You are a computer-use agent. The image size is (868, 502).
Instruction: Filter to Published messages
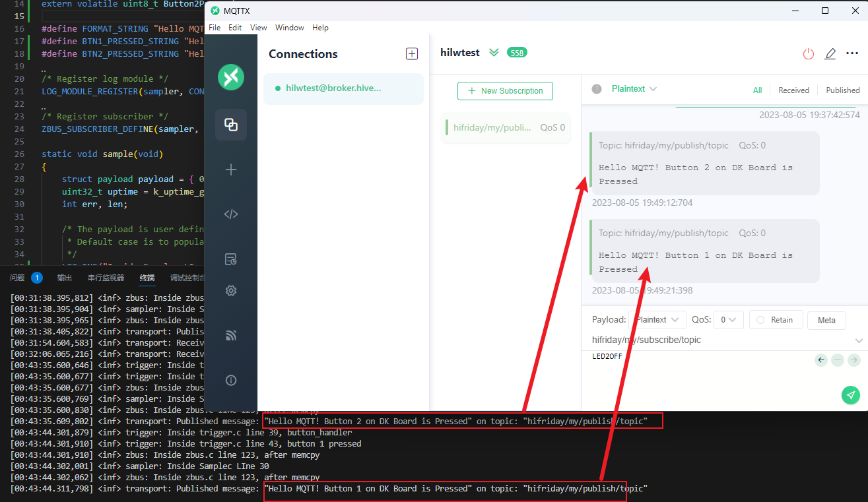[x=843, y=90]
